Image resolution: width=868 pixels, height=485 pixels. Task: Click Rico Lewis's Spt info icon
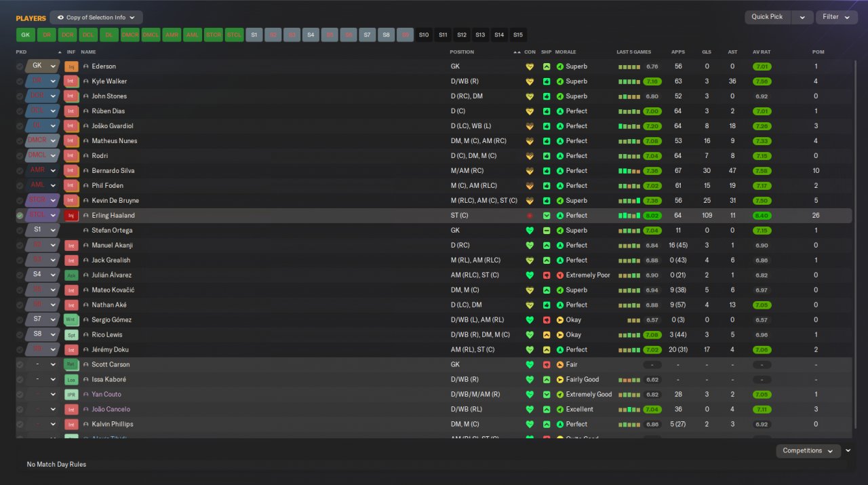click(71, 335)
